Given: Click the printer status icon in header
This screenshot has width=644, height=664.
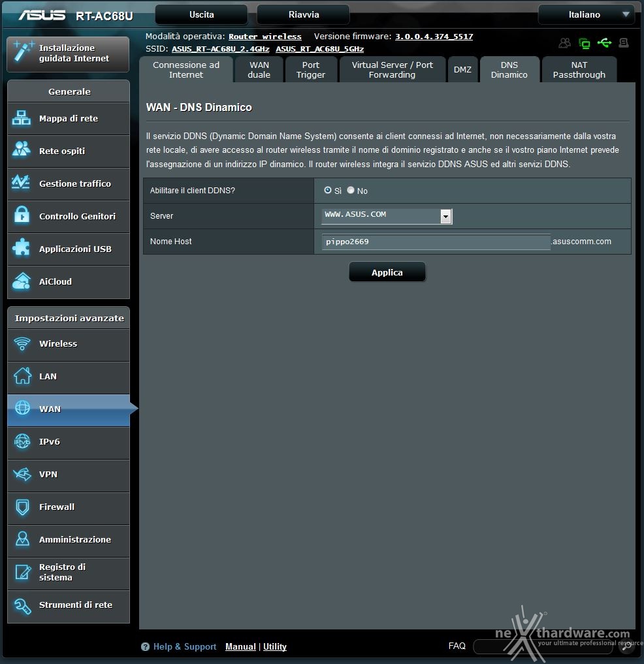Looking at the screenshot, I should [x=624, y=43].
